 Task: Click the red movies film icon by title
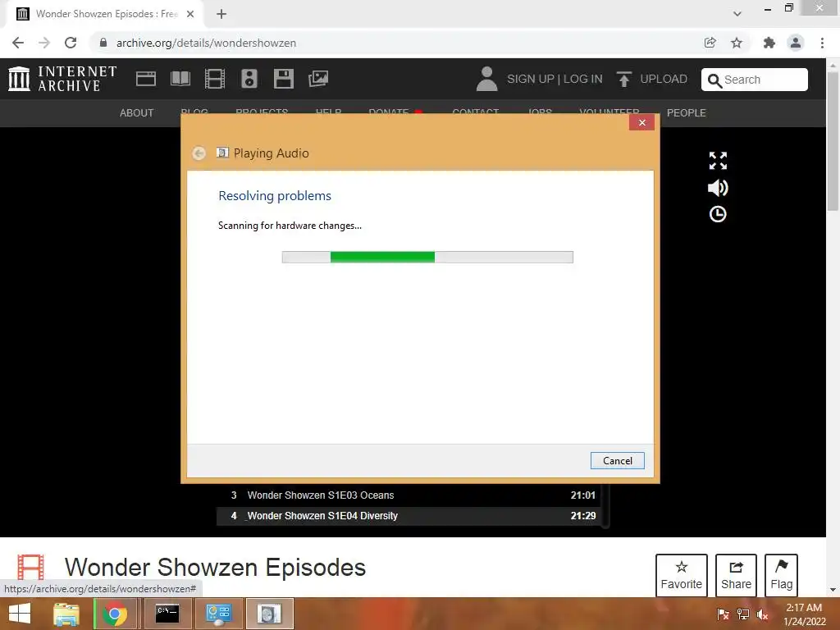click(x=30, y=567)
